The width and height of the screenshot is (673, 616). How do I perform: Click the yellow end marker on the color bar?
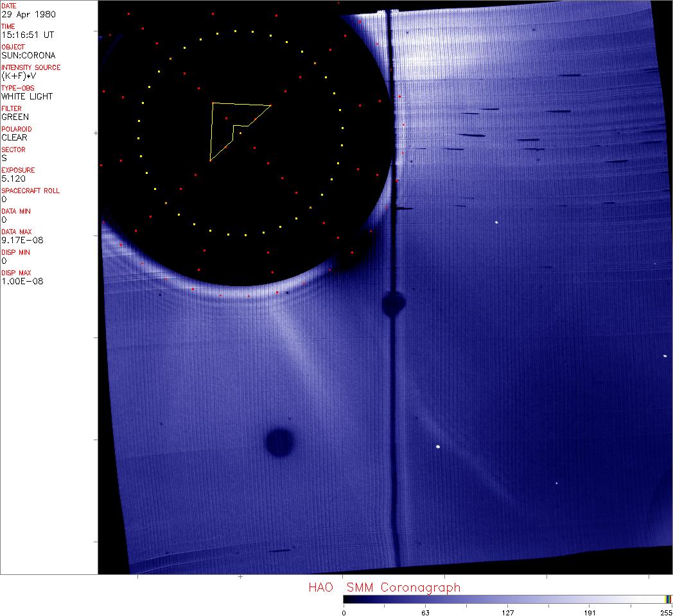(x=668, y=599)
